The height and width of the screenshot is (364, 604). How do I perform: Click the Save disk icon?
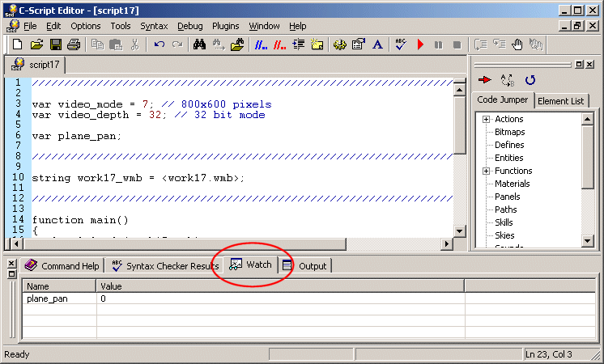pyautogui.click(x=56, y=44)
